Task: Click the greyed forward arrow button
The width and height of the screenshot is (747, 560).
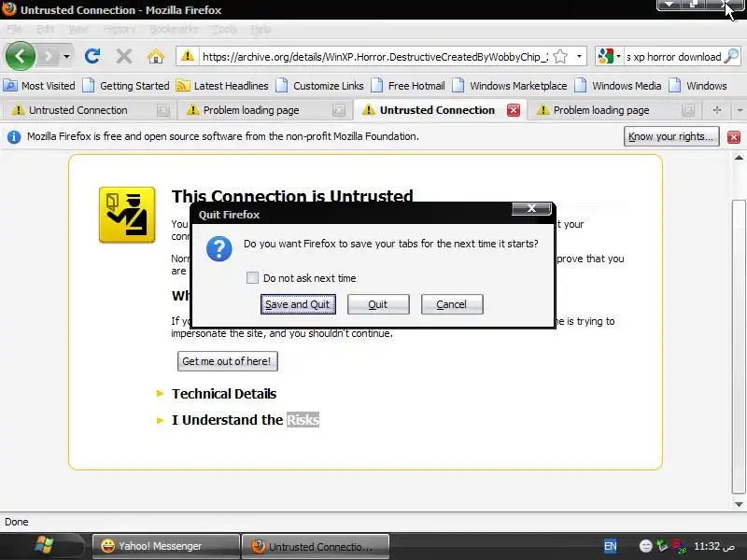Action: coord(48,57)
